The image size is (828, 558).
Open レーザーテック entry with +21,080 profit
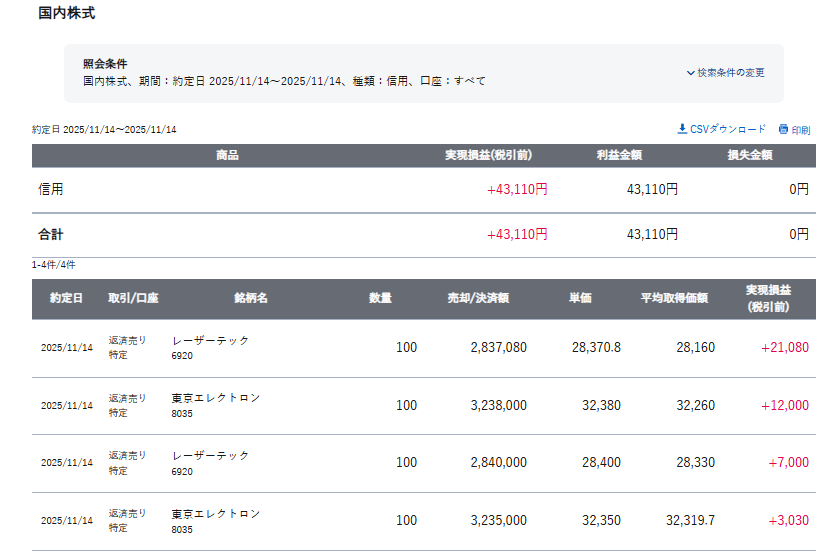[x=211, y=340]
